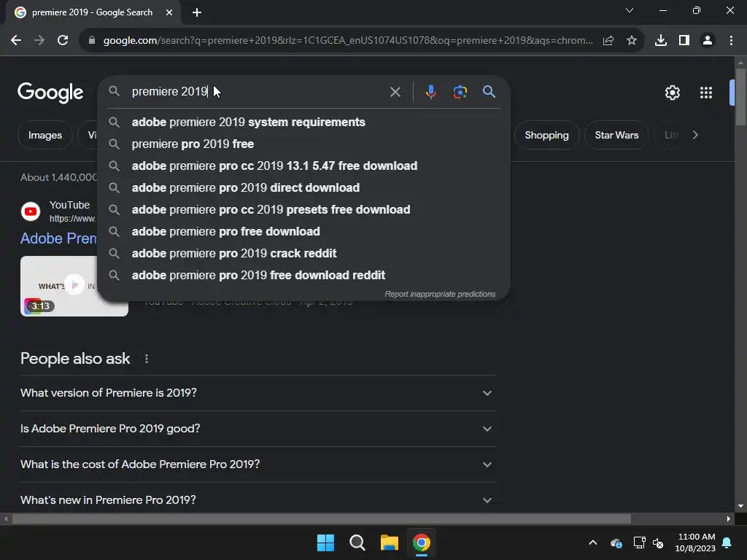The image size is (747, 560).
Task: Open Google quick settings gear
Action: [x=672, y=93]
